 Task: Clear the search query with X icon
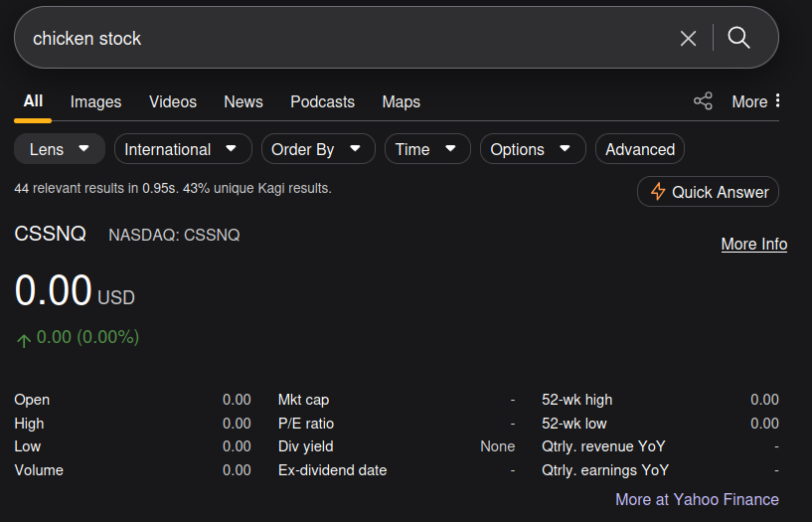(688, 38)
